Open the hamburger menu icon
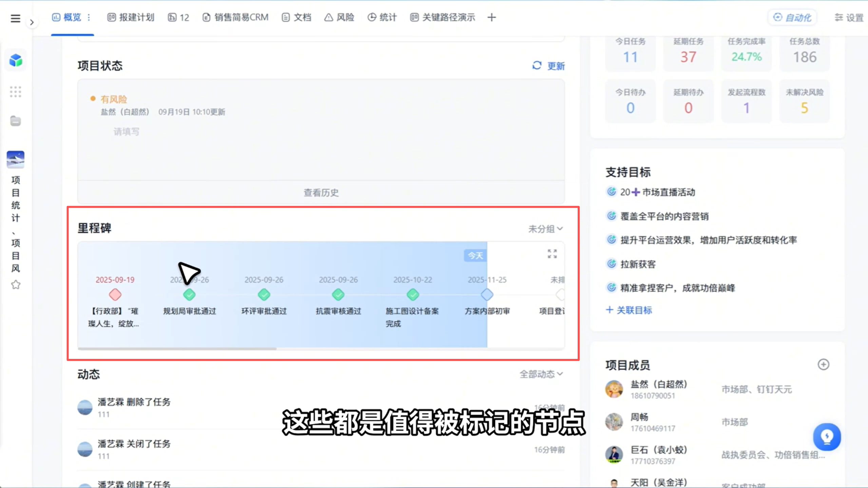The height and width of the screenshot is (488, 868). [x=15, y=18]
